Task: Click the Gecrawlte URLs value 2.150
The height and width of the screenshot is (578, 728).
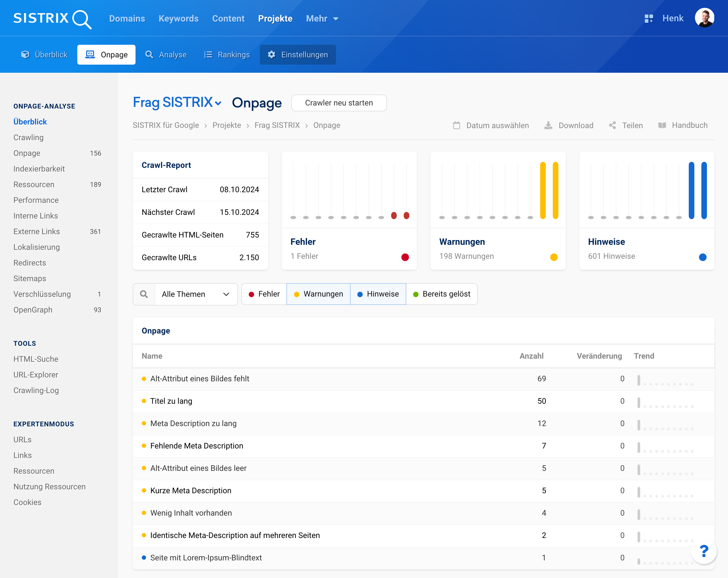Action: [249, 257]
